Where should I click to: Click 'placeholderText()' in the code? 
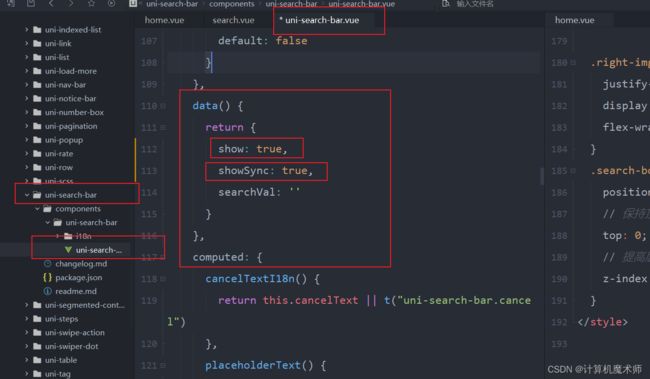(259, 365)
